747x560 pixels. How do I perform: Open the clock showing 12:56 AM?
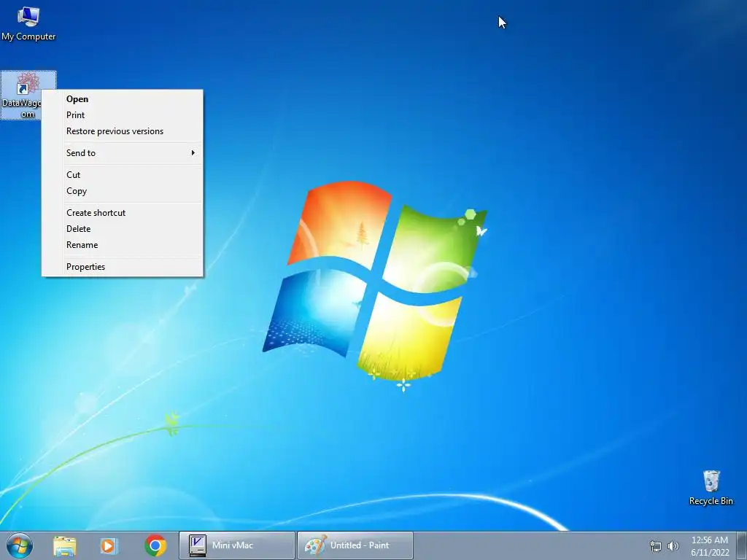point(710,546)
